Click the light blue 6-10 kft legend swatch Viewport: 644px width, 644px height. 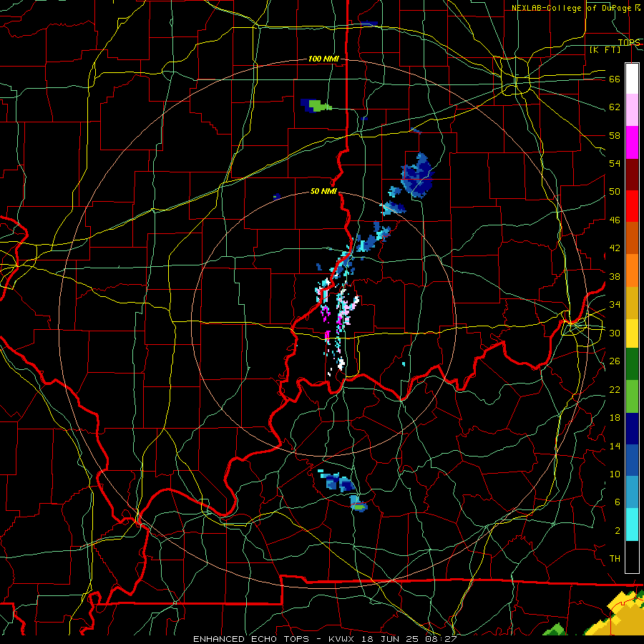[x=632, y=492]
